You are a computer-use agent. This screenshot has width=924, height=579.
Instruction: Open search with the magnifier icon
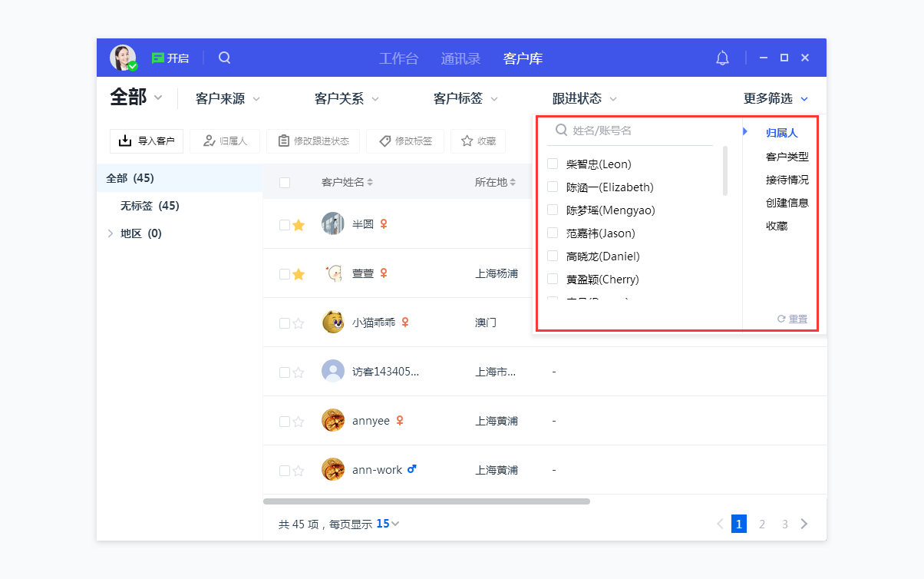[224, 58]
